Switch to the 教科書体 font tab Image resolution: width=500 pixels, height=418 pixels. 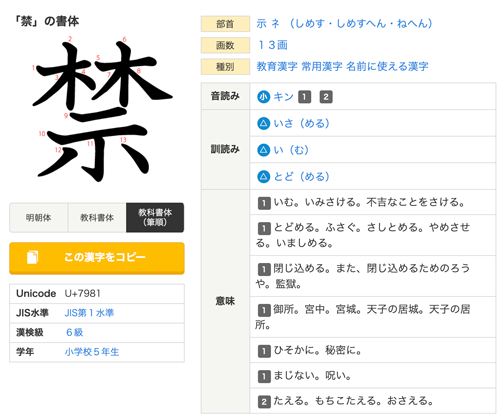pyautogui.click(x=97, y=218)
